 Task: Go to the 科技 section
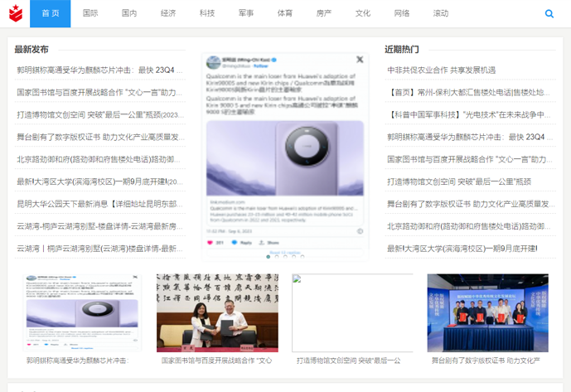tap(207, 14)
